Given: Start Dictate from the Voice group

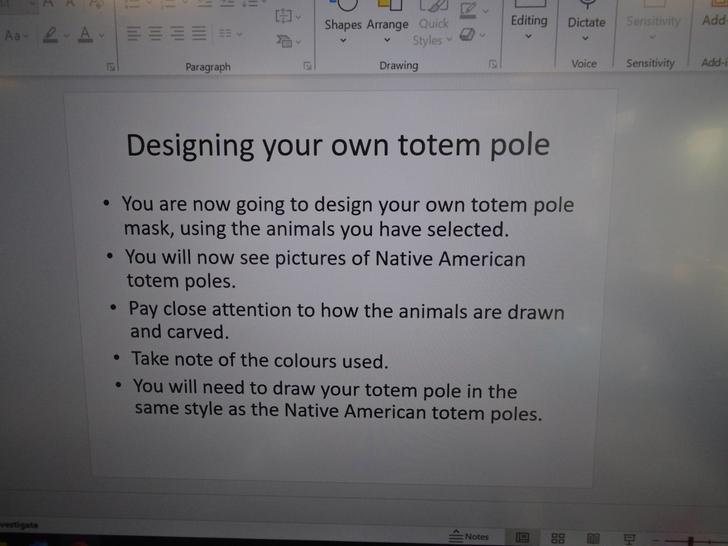Looking at the screenshot, I should 586,21.
